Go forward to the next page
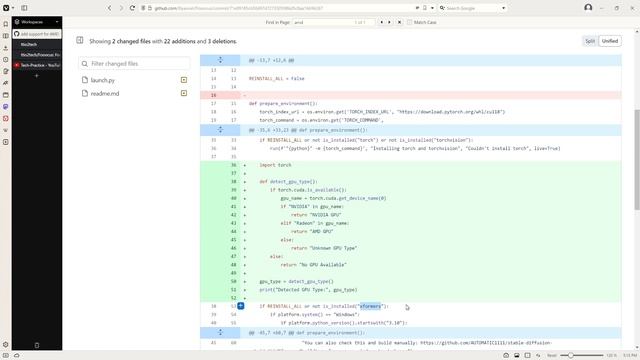The image size is (640, 360). coord(121,8)
